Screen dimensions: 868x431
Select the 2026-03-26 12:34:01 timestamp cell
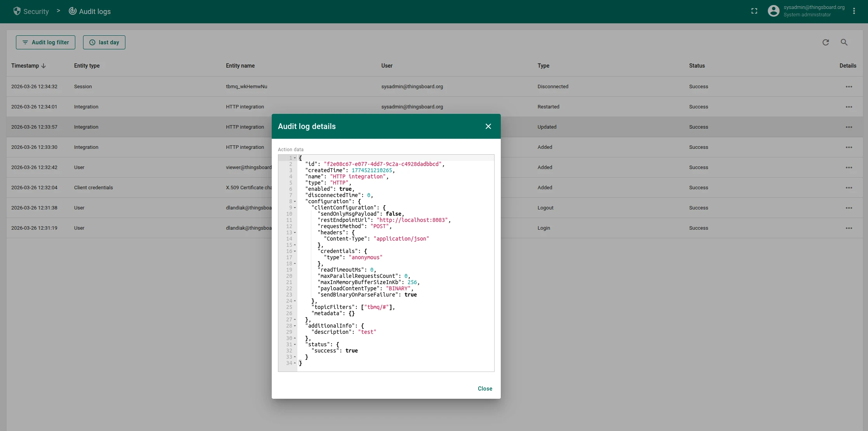[x=34, y=107]
